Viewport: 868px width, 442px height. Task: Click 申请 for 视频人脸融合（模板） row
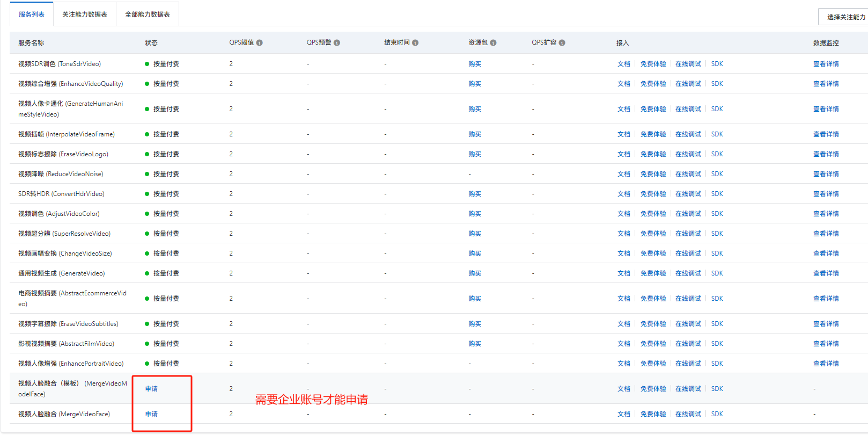pos(151,389)
